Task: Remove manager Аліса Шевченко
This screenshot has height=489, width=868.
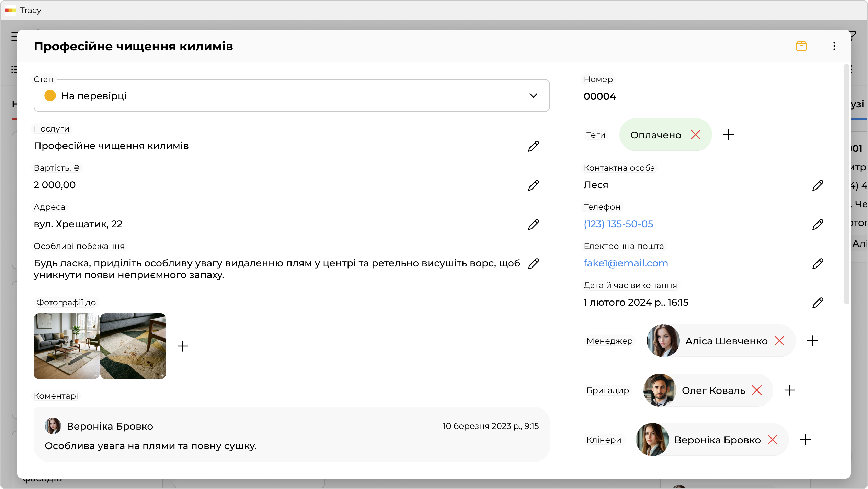Action: coord(779,341)
